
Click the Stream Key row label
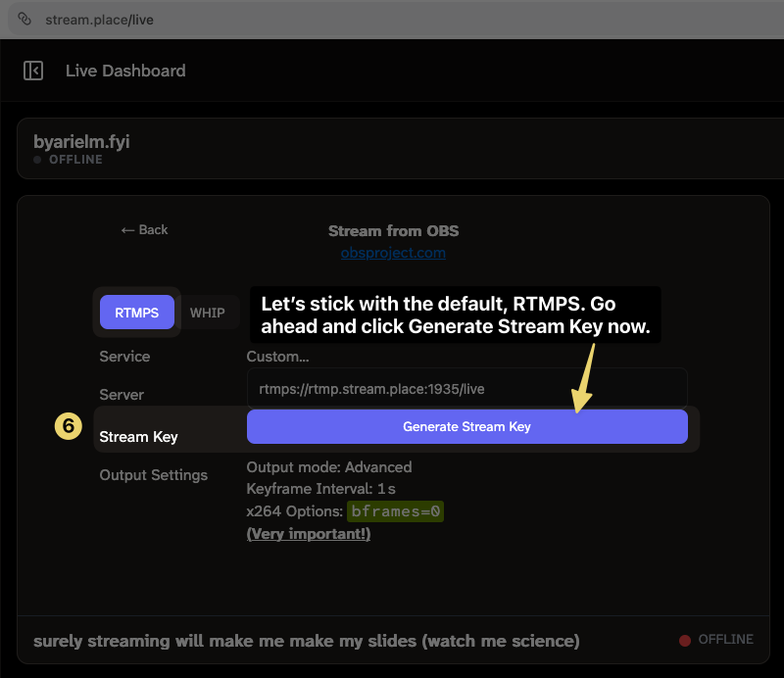[138, 437]
